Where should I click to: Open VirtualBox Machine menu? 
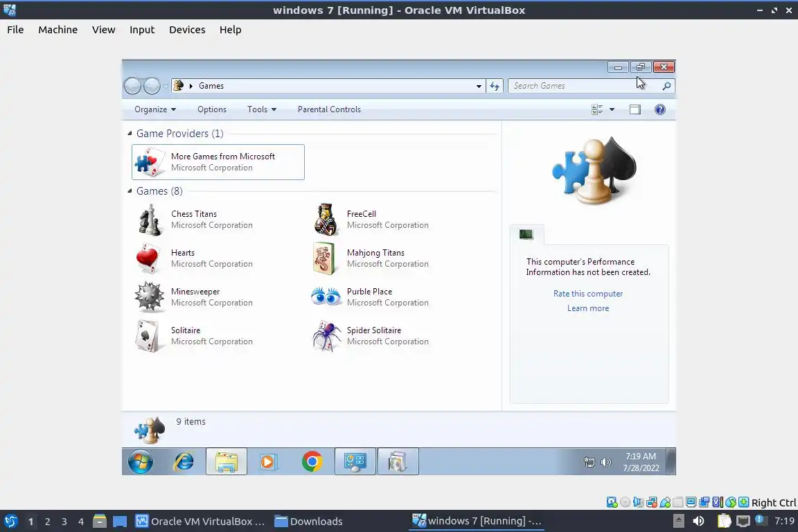[x=58, y=30]
